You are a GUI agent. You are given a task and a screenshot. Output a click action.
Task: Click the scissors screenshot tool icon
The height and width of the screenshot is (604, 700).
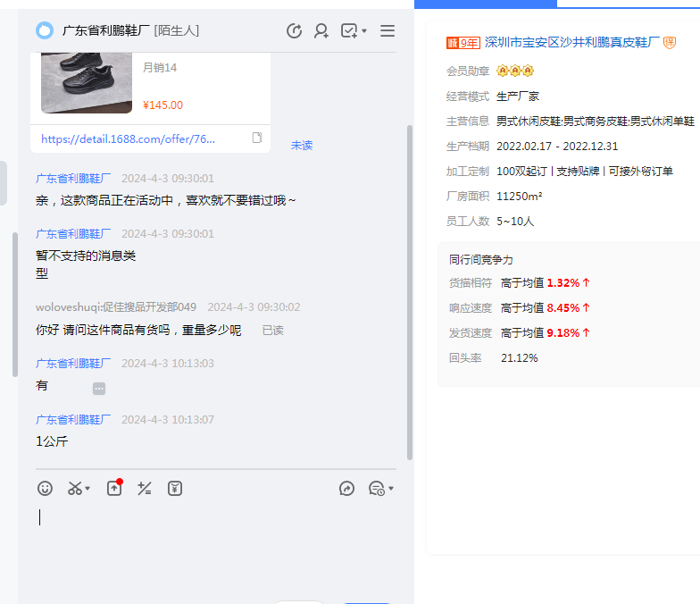coord(75,489)
